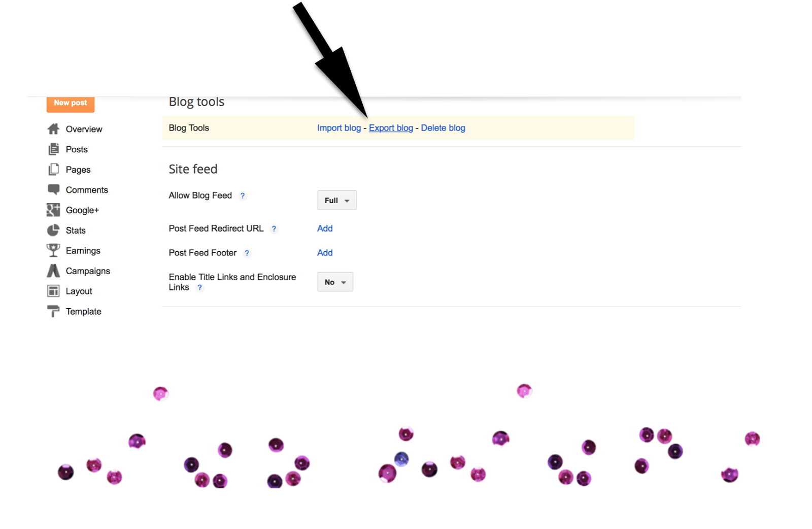Click the Overview house icon
This screenshot has width=812, height=529.
53,129
